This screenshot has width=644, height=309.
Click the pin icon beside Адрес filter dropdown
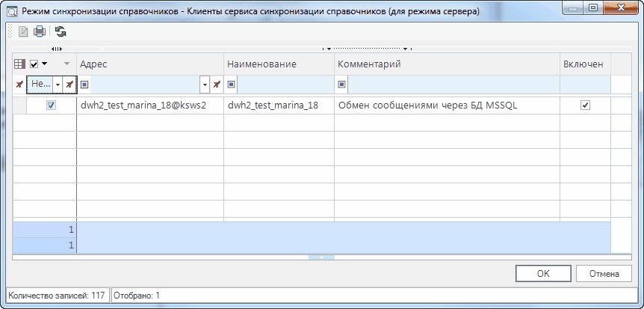(217, 84)
